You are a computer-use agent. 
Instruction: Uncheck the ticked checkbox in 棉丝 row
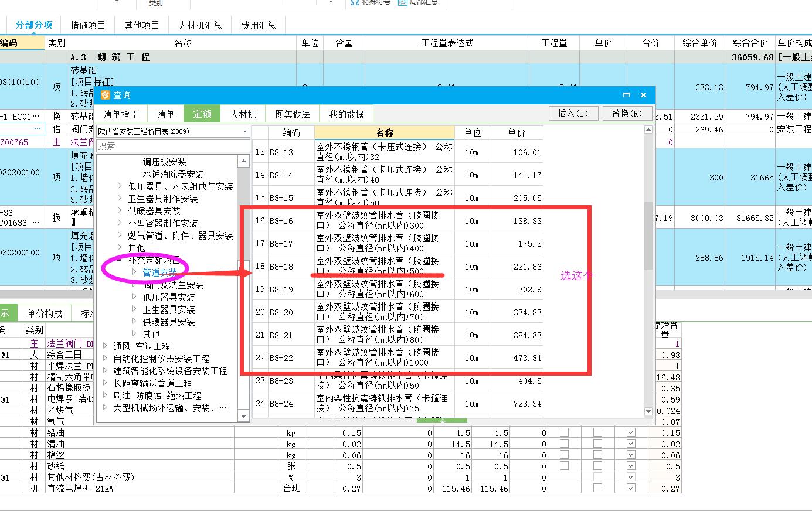631,455
